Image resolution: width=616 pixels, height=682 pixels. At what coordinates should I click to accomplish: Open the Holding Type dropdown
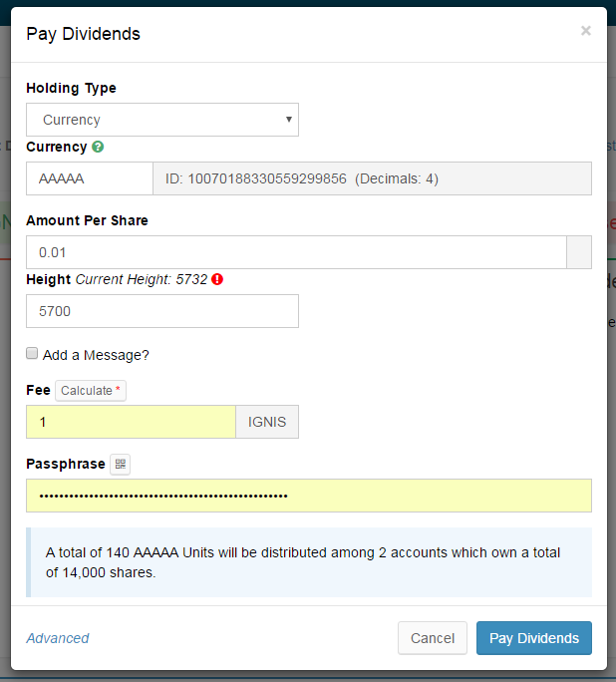pos(162,120)
